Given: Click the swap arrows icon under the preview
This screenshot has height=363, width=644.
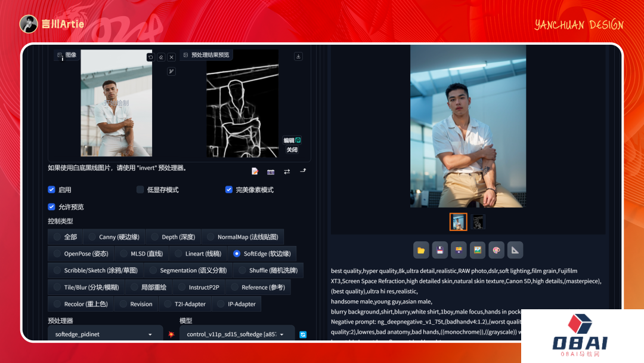Looking at the screenshot, I should pos(287,171).
